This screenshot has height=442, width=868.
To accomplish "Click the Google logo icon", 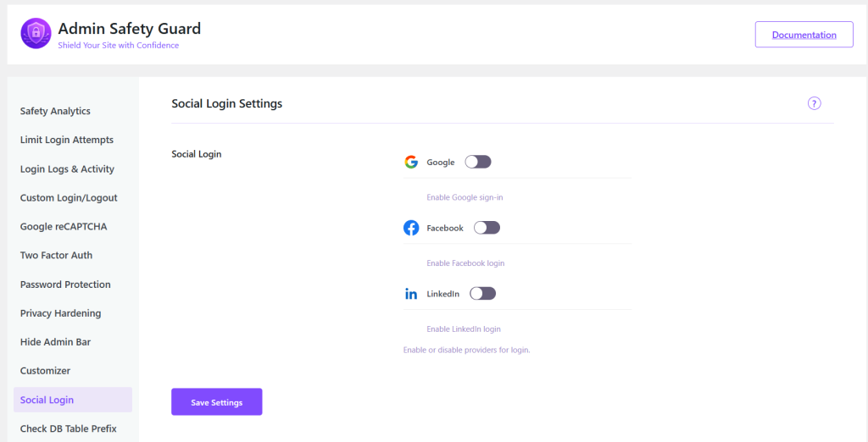I will pyautogui.click(x=411, y=162).
